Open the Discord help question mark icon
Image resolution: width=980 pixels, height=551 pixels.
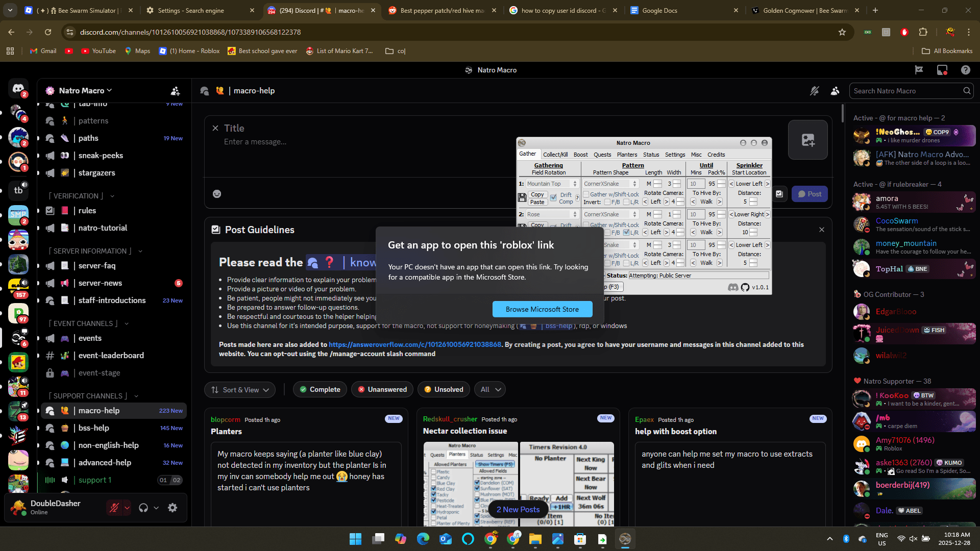[965, 70]
